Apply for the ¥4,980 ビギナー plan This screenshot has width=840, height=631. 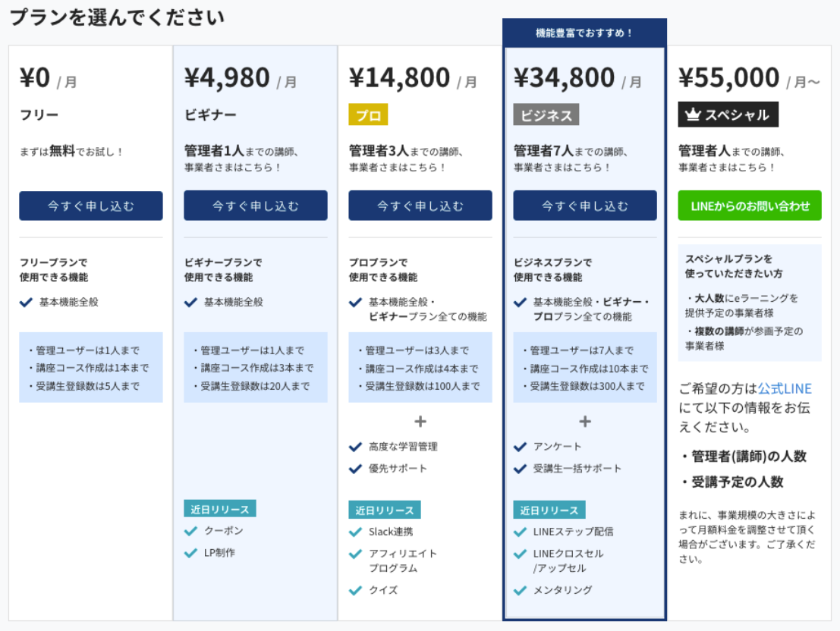(256, 206)
